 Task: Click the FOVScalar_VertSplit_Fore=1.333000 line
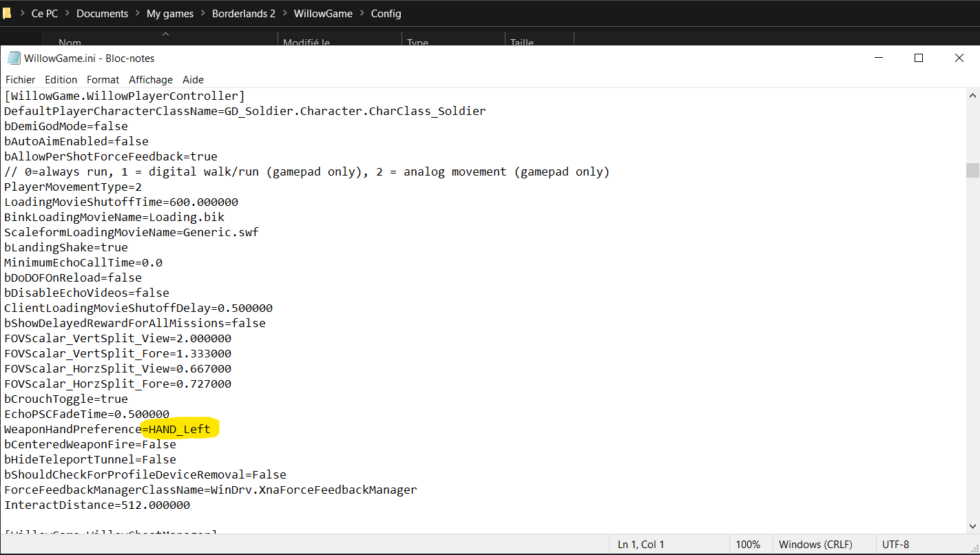click(x=118, y=353)
